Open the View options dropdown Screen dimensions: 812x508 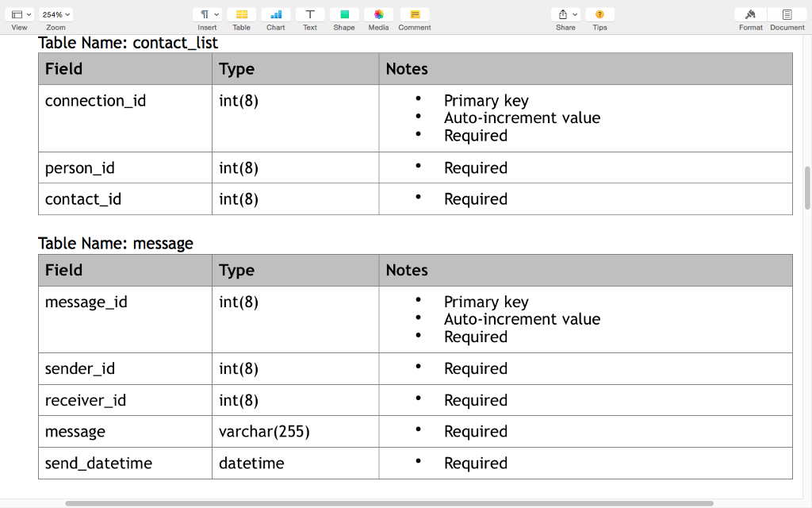click(19, 13)
